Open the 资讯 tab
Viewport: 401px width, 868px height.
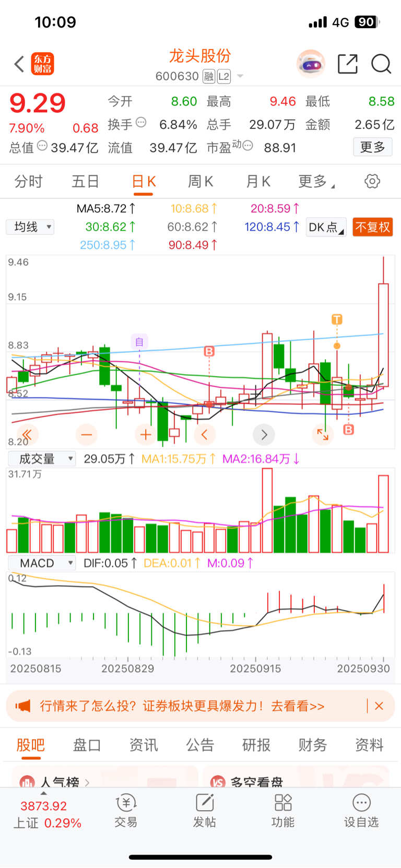144,745
